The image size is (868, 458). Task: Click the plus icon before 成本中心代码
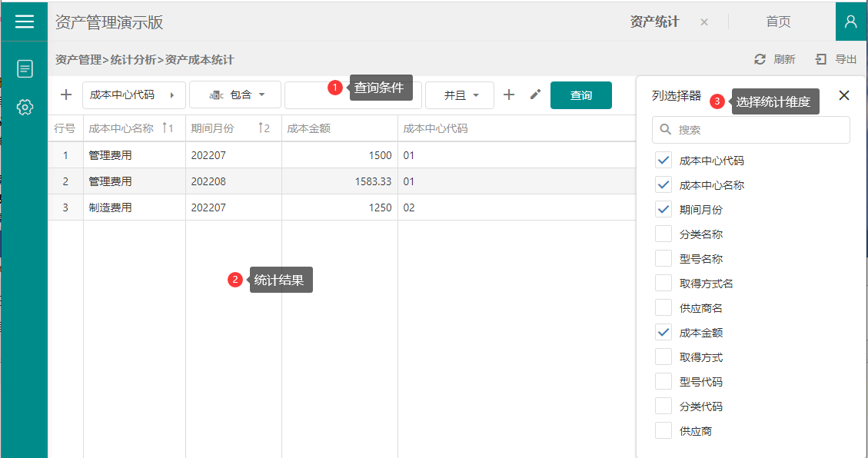click(66, 95)
